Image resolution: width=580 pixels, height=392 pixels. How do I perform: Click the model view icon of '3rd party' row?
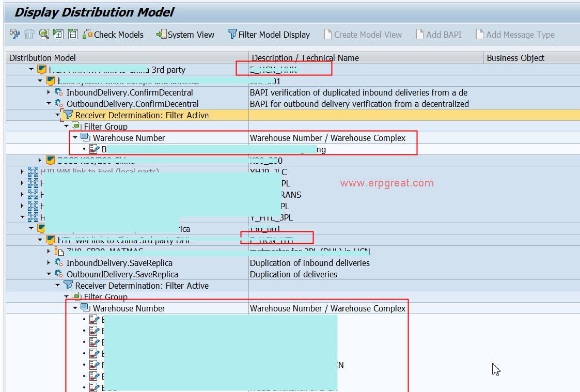click(x=42, y=70)
